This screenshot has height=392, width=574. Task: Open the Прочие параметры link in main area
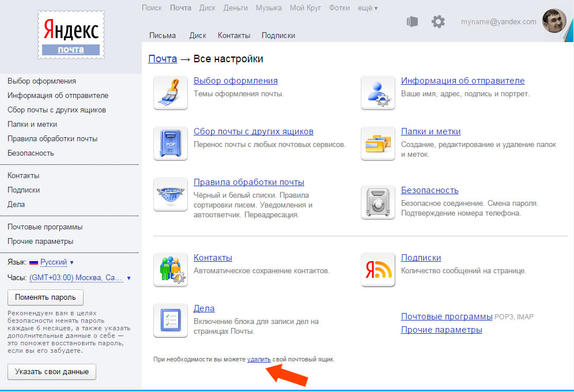pos(441,330)
